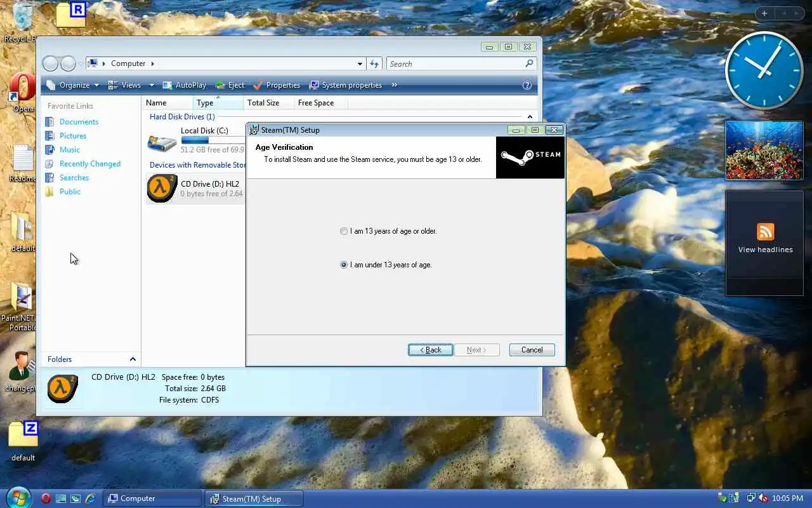Click the Explorer forward navigation arrow

pos(68,63)
